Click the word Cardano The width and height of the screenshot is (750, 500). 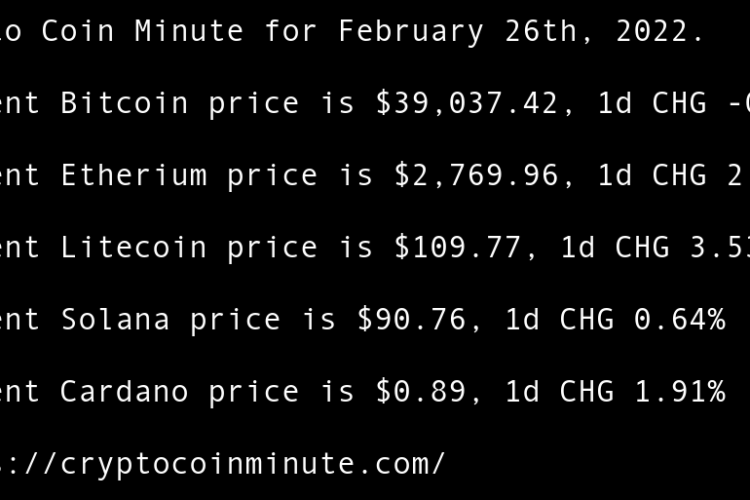point(125,391)
